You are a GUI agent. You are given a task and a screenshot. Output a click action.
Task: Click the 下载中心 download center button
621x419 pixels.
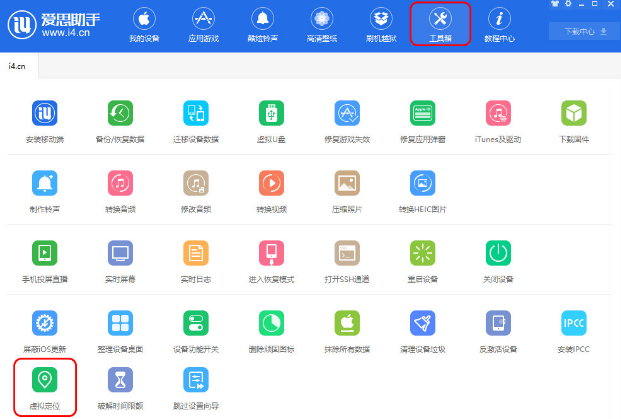584,31
